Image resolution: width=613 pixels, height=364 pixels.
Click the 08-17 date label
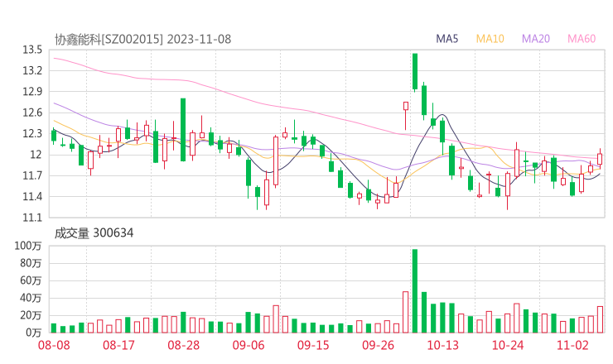coord(118,345)
